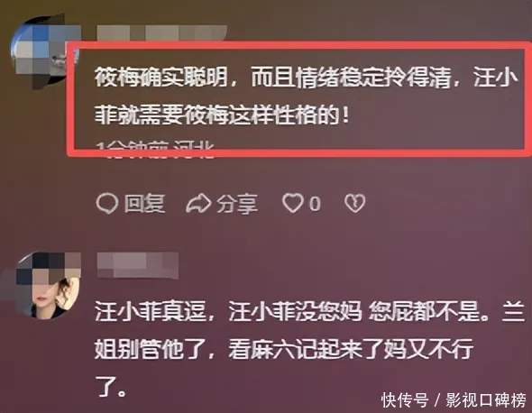Open second commenter's avatar with woman's face
This screenshot has height=413, width=532.
pyautogui.click(x=48, y=285)
